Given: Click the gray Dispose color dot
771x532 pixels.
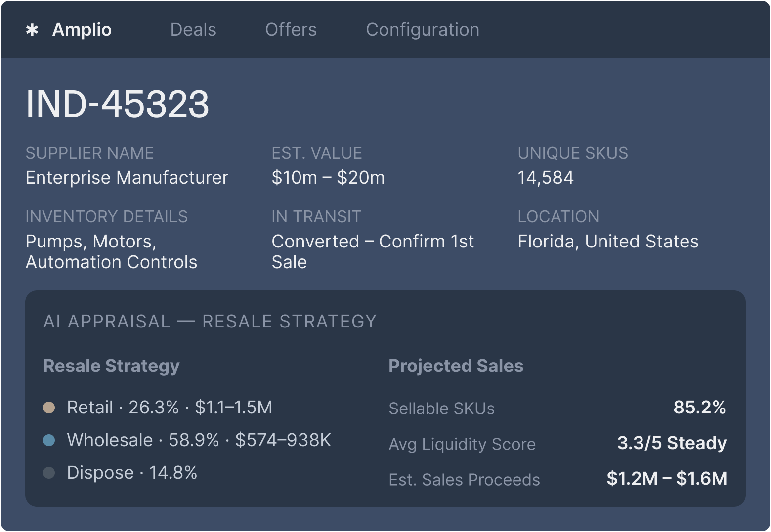Looking at the screenshot, I should click(49, 473).
